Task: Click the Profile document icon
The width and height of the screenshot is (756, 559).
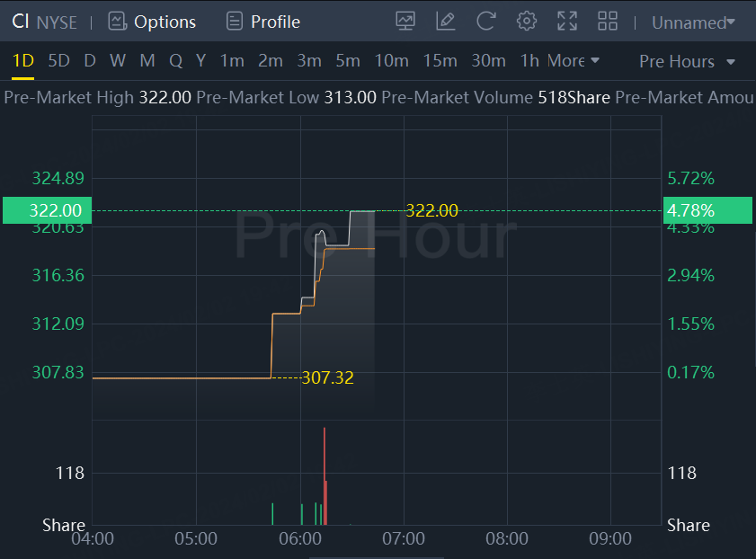Action: (x=235, y=22)
